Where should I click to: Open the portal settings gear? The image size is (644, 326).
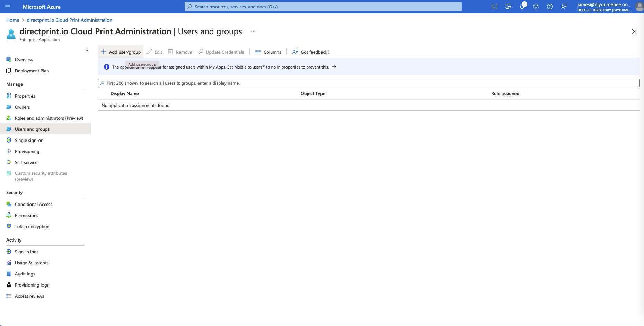coord(536,7)
